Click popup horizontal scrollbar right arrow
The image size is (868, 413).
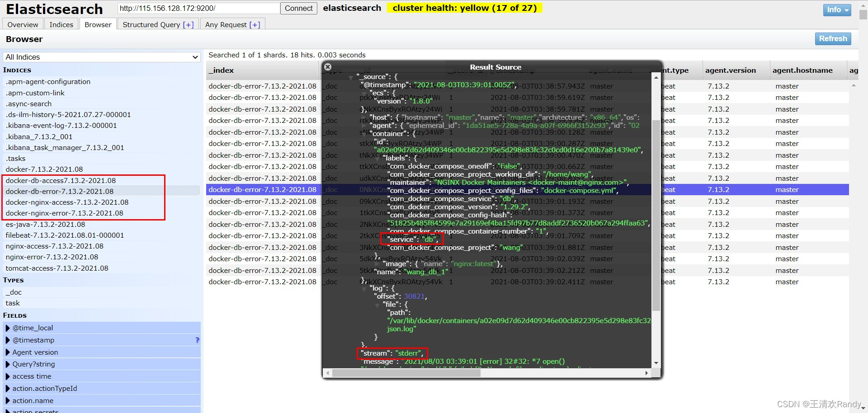[646, 373]
